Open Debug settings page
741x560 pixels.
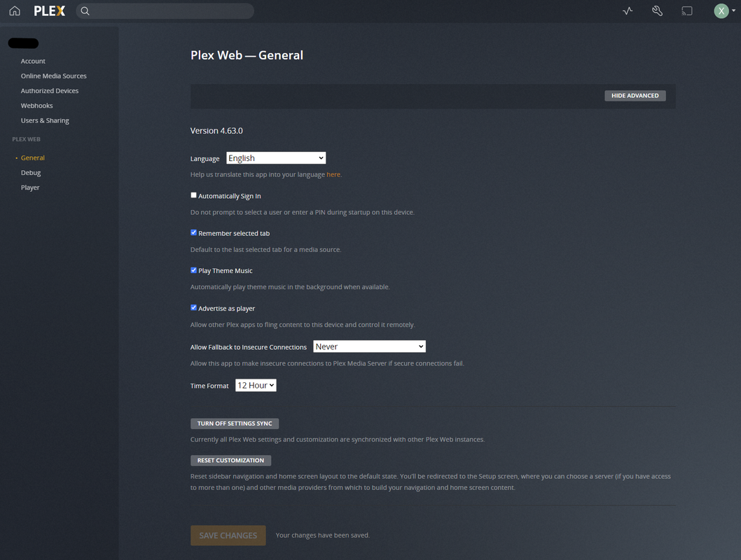pos(31,172)
